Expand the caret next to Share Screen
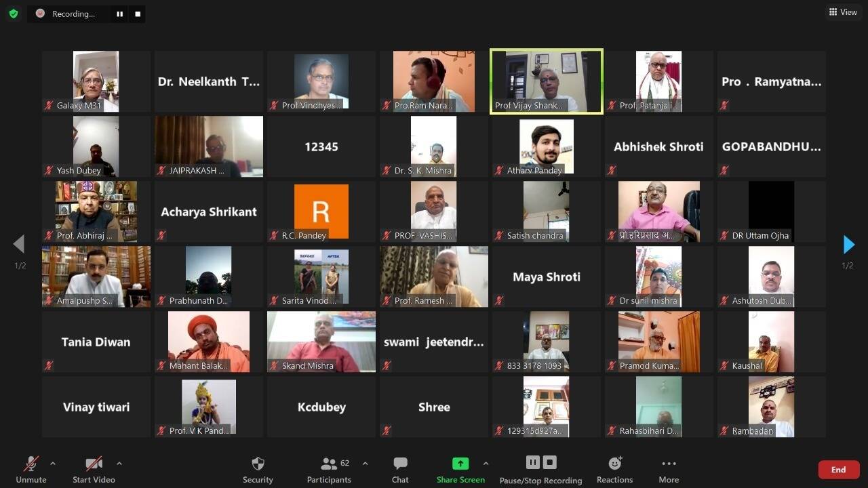The width and height of the screenshot is (868, 488). click(x=486, y=464)
